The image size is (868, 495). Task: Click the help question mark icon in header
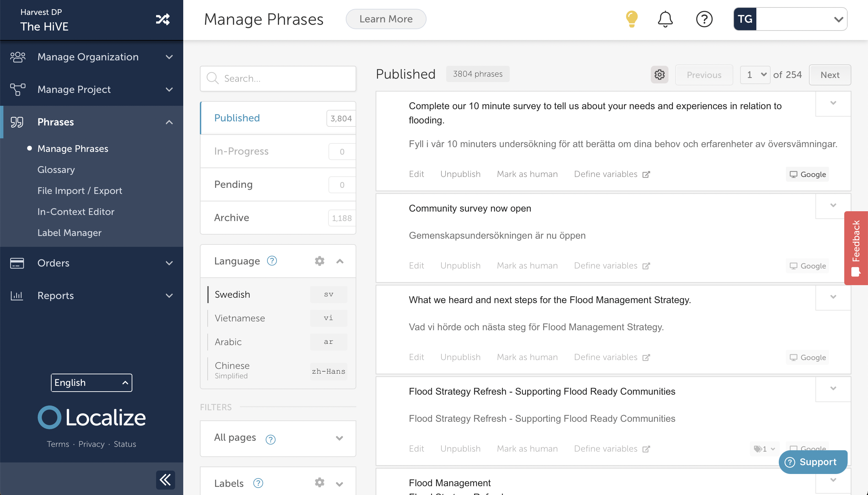704,19
